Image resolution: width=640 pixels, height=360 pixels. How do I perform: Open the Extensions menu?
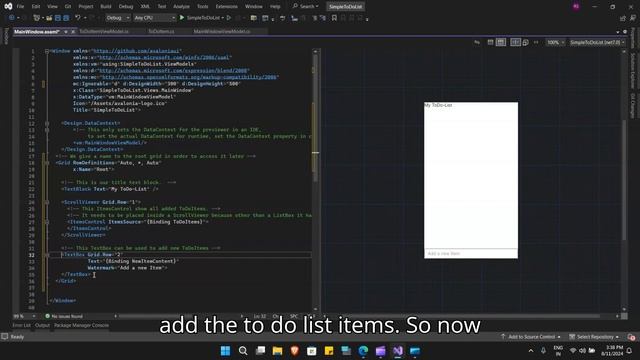coord(227,7)
